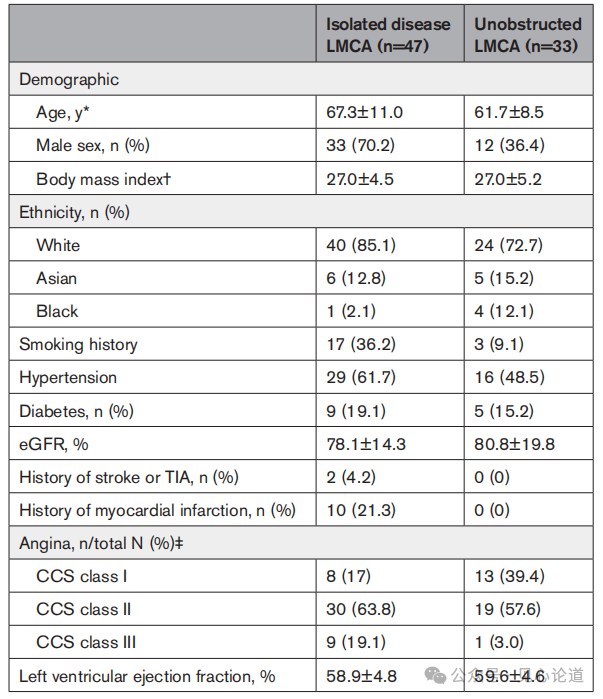This screenshot has width=603, height=699.
Task: Click the "History of myocardial infarction" row label
Action: (x=157, y=510)
